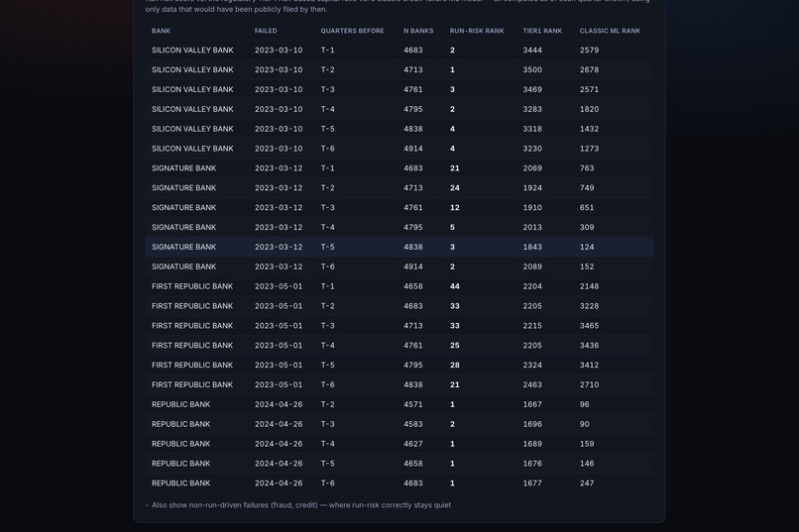This screenshot has height=532, width=799.
Task: Click Tier1 rank value 1676
Action: [x=532, y=464]
